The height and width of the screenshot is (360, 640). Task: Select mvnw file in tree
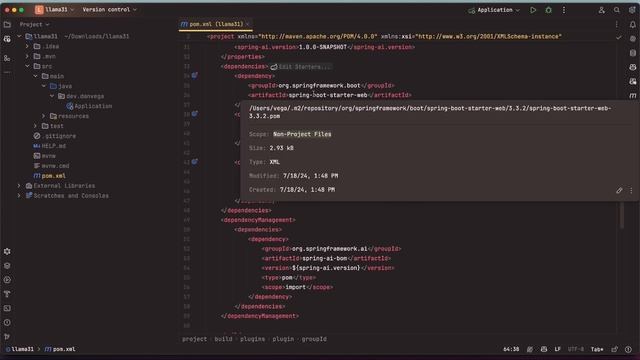click(44, 156)
